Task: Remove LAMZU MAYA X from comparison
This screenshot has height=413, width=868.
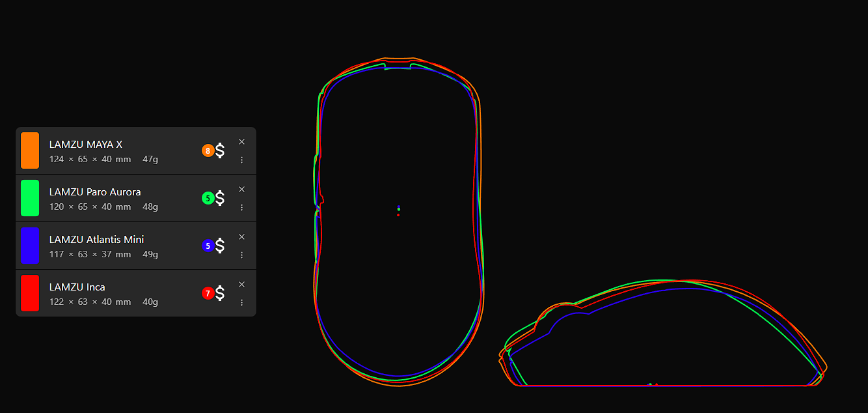Action: coord(241,142)
